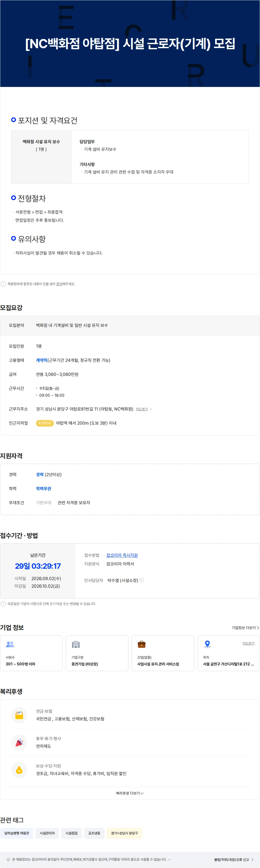Click the 경조금, 자녀교육비 allowance list text
The image size is (260, 868).
pos(81,773)
